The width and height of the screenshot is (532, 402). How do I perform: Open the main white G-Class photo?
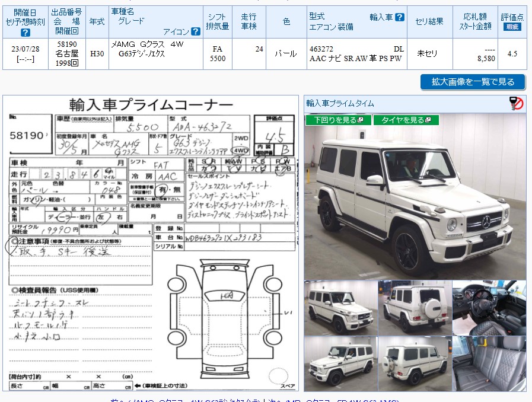click(x=415, y=197)
